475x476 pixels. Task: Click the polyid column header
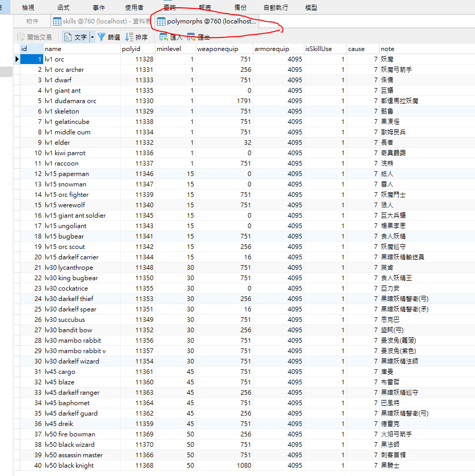point(137,49)
